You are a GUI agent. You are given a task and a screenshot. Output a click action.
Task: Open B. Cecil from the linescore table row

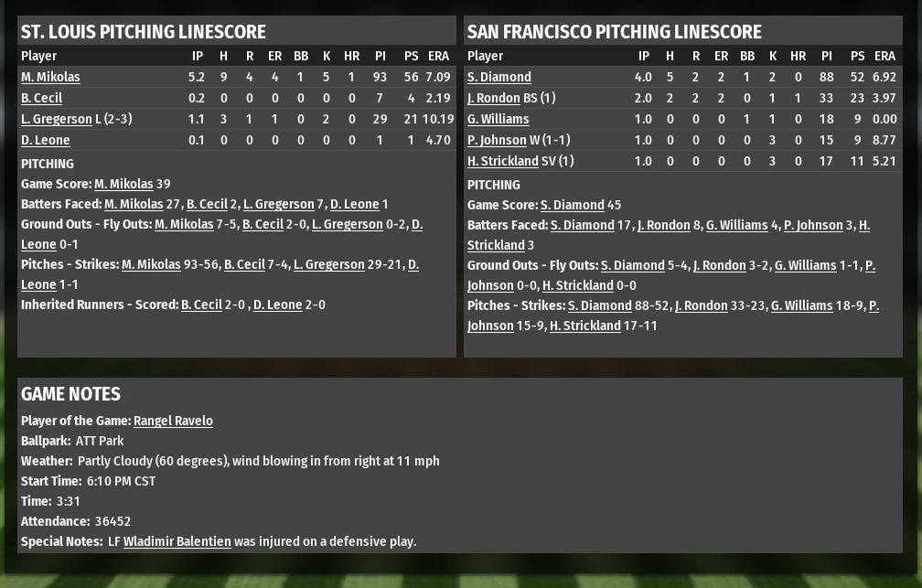pos(41,98)
